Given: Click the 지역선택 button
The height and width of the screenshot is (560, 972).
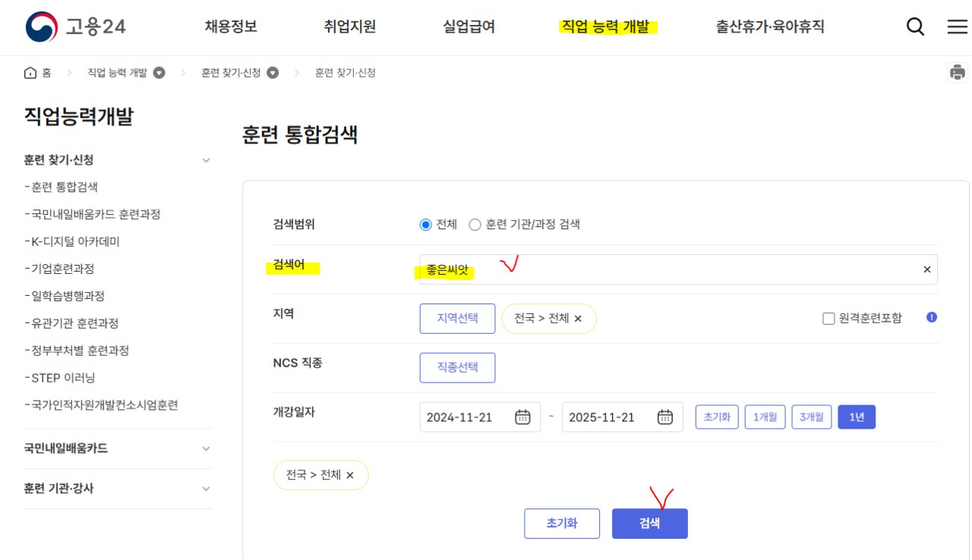Looking at the screenshot, I should click(x=457, y=318).
